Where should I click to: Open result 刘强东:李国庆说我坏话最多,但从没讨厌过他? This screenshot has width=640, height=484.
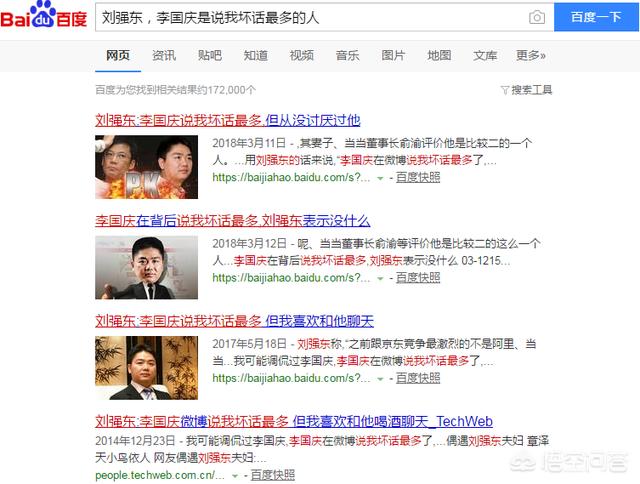coord(228,120)
